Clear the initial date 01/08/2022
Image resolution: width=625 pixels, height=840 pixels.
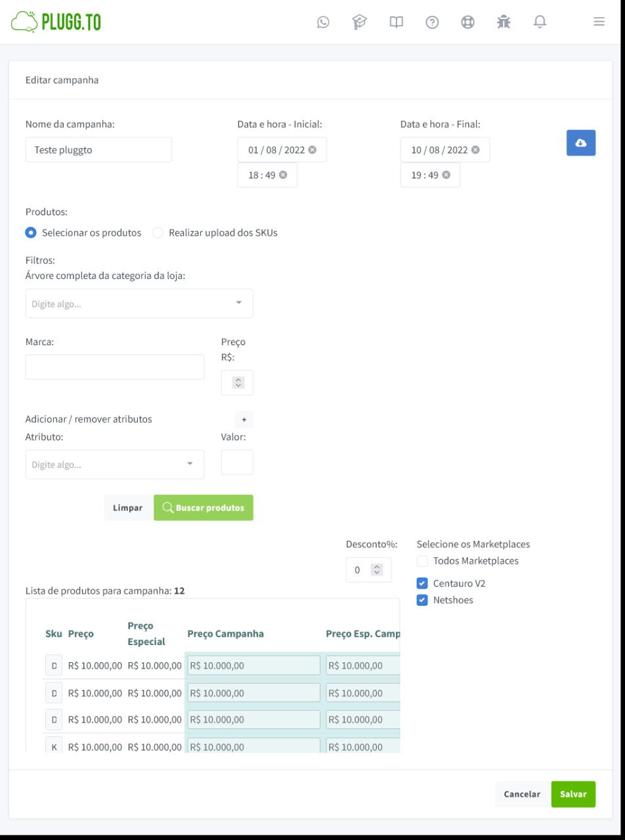point(312,150)
